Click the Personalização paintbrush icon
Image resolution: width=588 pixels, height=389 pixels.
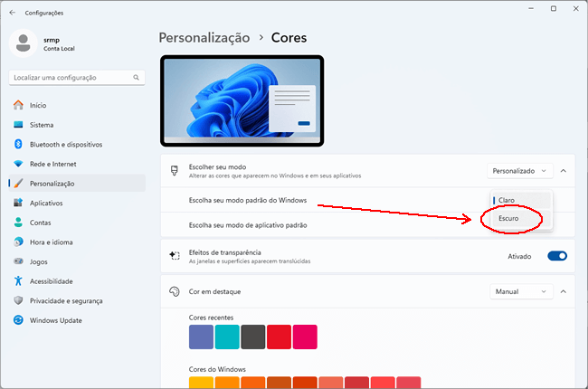point(18,184)
